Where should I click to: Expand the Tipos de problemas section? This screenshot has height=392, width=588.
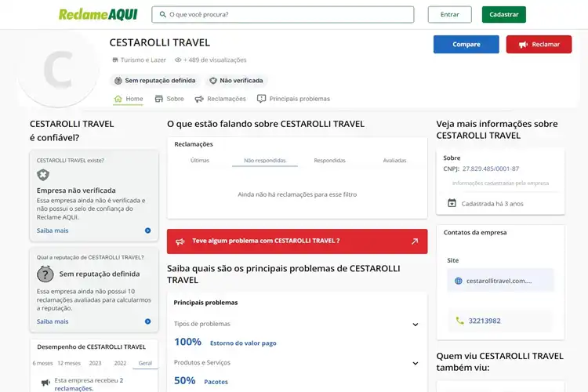(x=416, y=325)
